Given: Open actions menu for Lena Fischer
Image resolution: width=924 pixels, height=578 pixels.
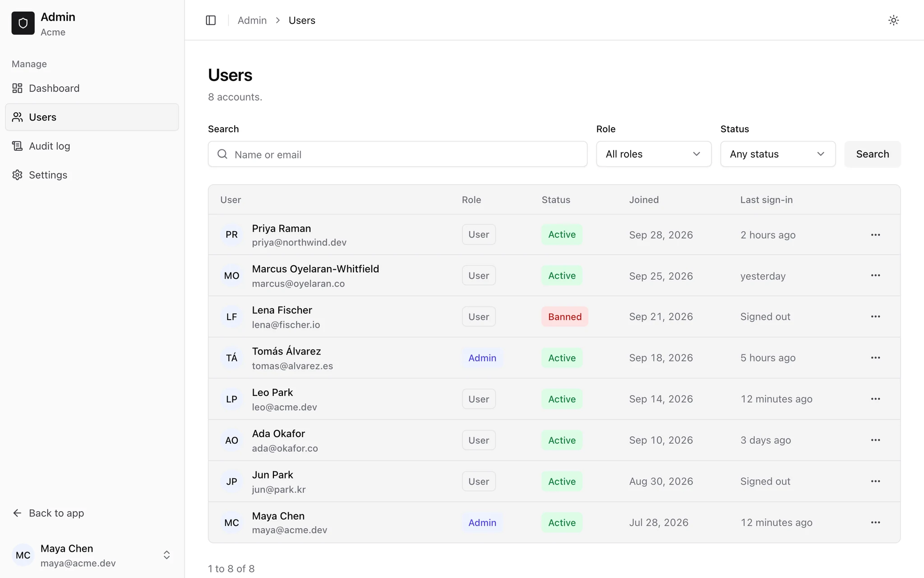Looking at the screenshot, I should point(875,317).
